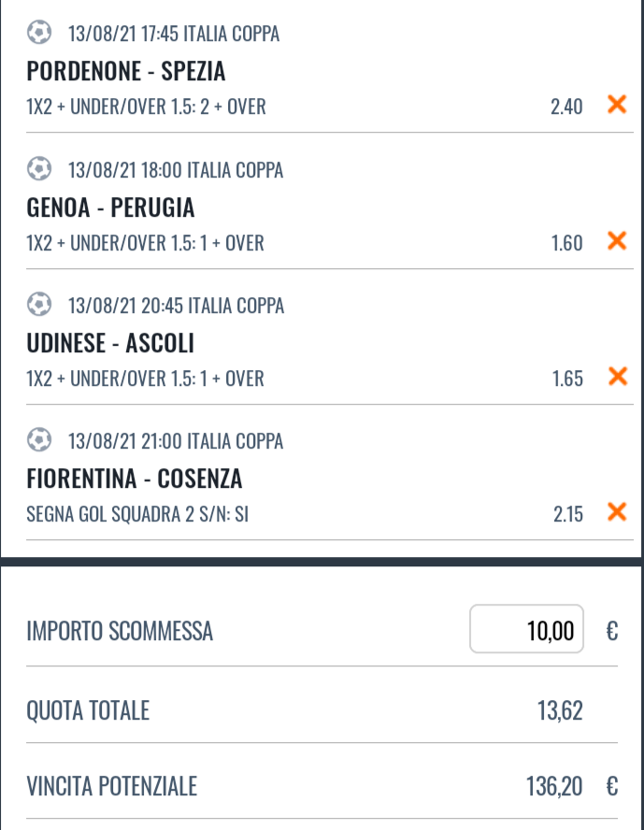Open the GENOA - PERUGIA match
Screen dimensions: 644x830
point(110,207)
